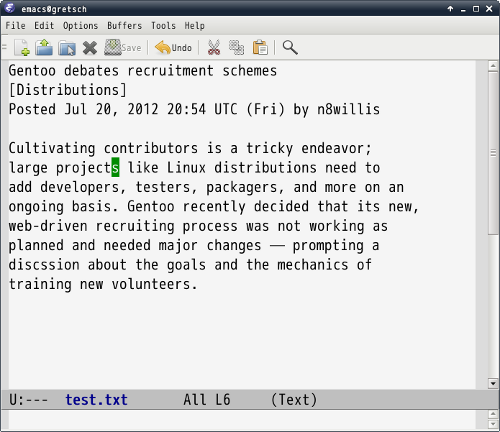Maximize the emacs window
This screenshot has width=500, height=432.
coord(476,9)
